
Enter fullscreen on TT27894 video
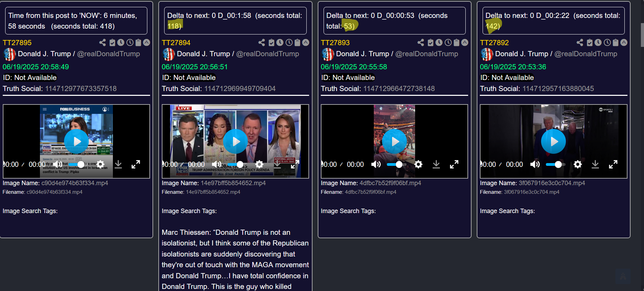pos(295,164)
